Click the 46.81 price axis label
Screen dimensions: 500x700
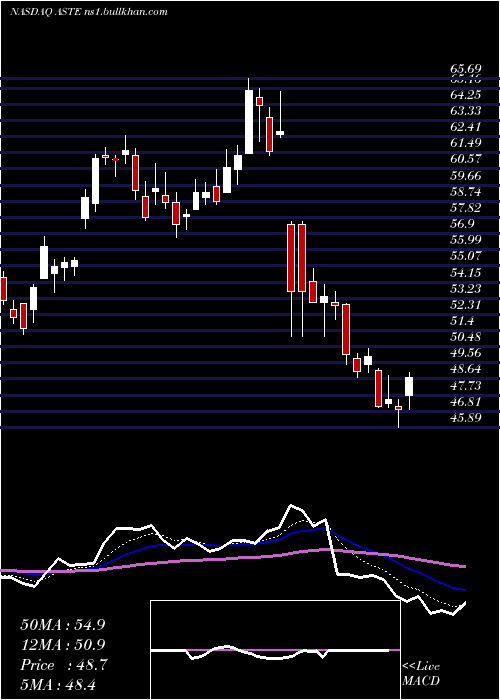click(x=466, y=401)
